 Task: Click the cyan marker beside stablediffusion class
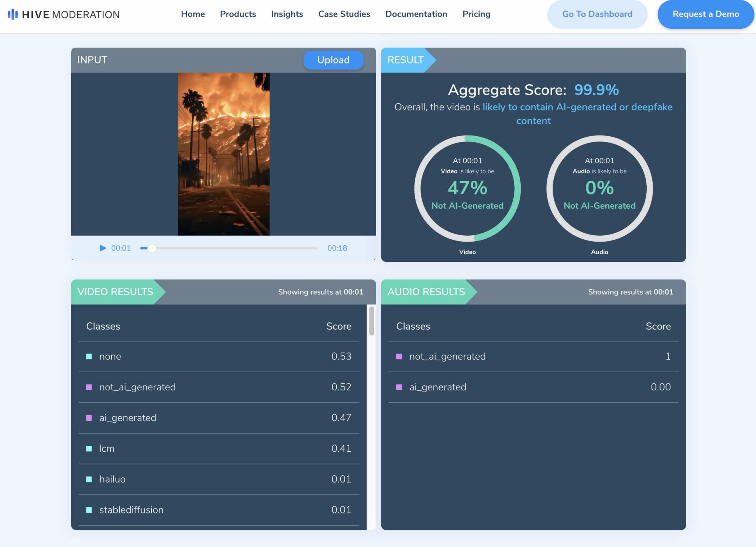pos(89,510)
